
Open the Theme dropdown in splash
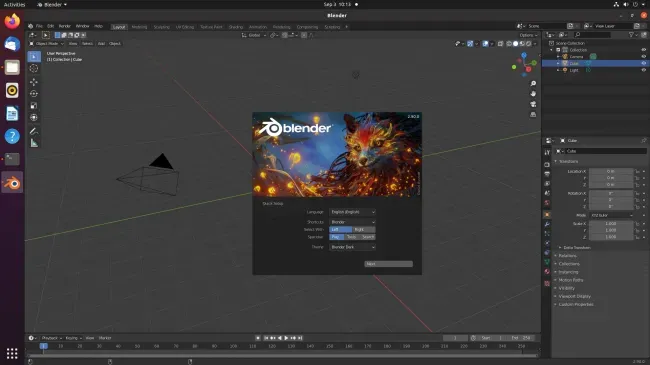tap(352, 247)
